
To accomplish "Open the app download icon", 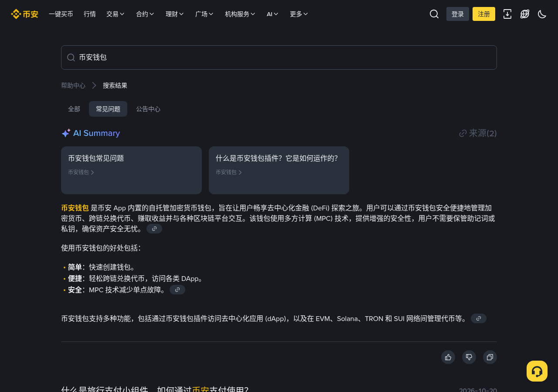I will [507, 14].
